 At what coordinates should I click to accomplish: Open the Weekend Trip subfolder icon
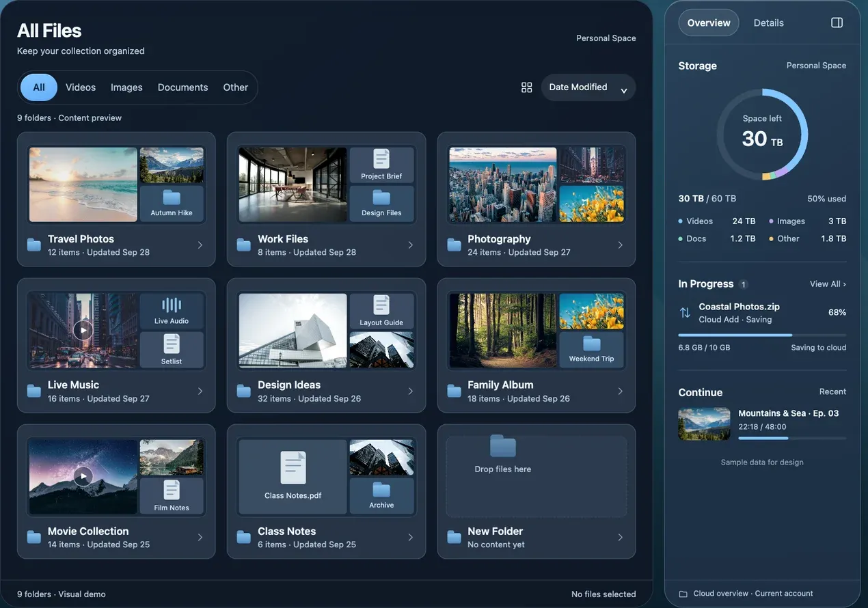click(592, 343)
